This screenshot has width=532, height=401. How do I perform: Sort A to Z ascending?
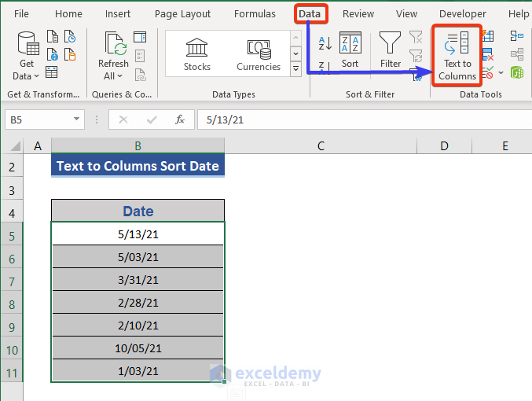(325, 43)
